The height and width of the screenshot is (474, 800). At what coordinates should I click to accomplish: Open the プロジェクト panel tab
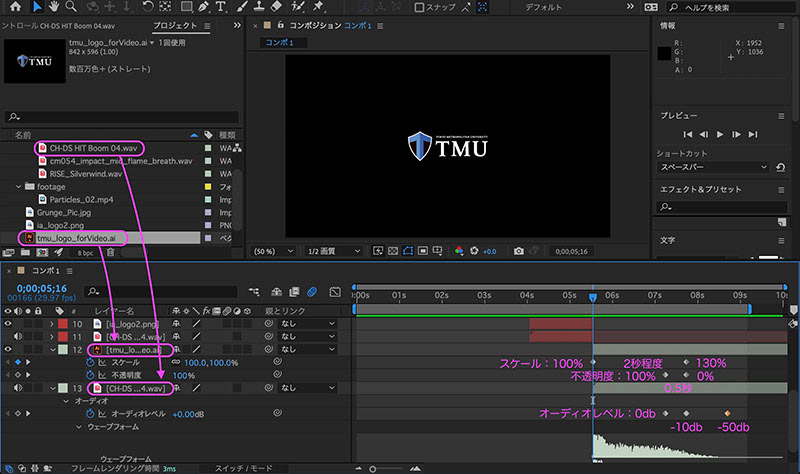point(175,26)
